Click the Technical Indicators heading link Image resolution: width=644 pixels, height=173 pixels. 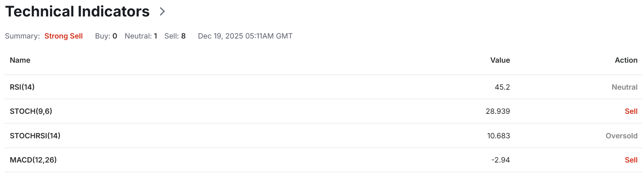tap(77, 12)
